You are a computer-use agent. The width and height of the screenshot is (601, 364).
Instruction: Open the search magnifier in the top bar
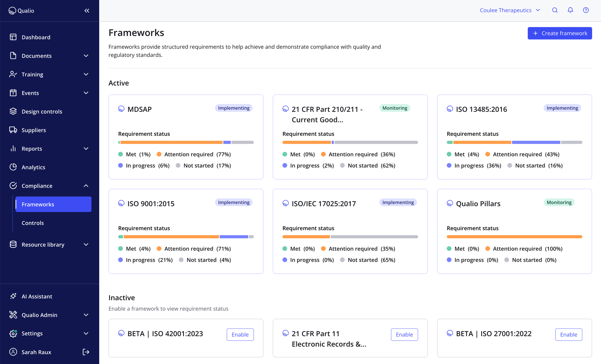point(555,10)
